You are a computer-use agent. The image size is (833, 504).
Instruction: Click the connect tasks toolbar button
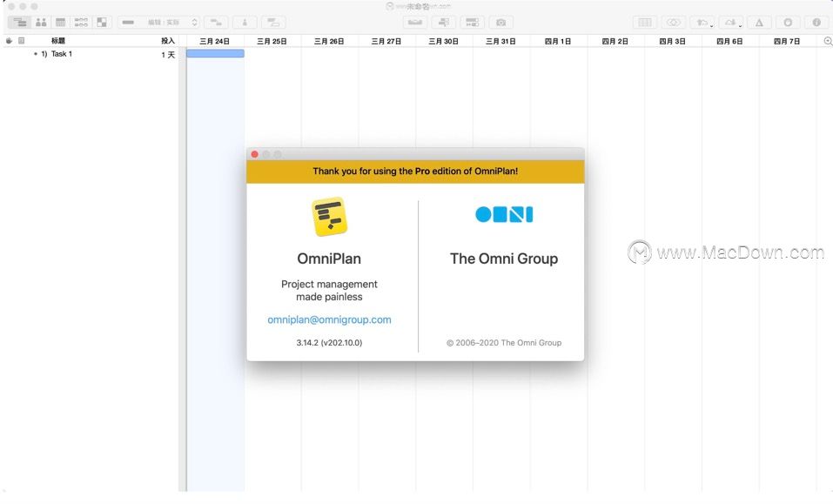coord(216,23)
